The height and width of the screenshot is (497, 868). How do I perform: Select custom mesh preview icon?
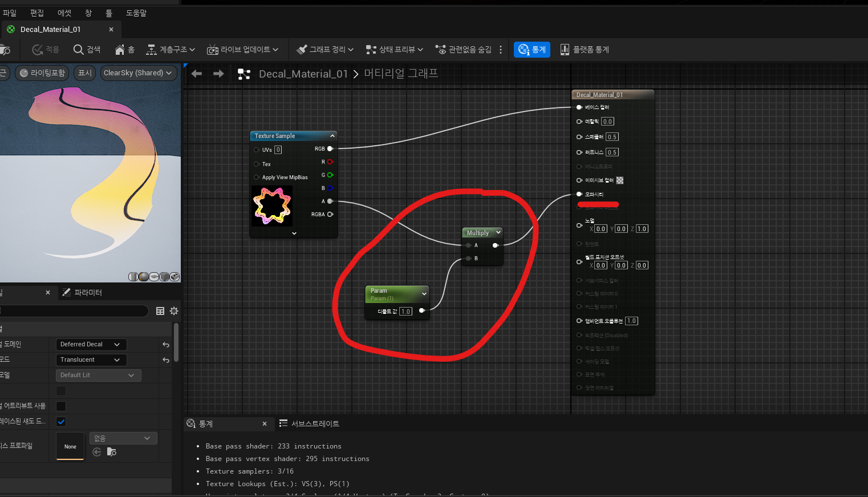tap(175, 277)
